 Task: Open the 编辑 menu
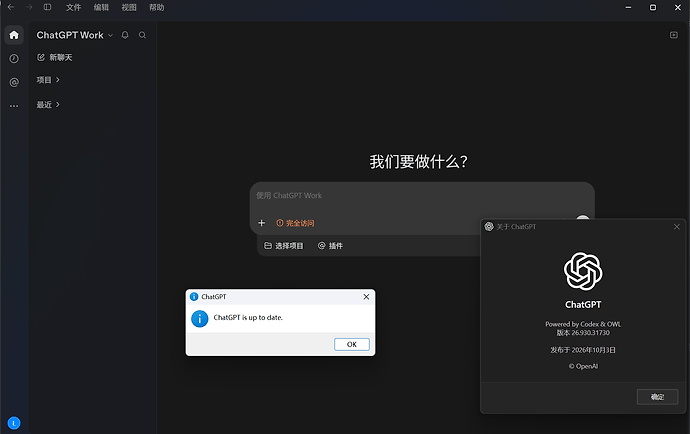click(x=101, y=7)
